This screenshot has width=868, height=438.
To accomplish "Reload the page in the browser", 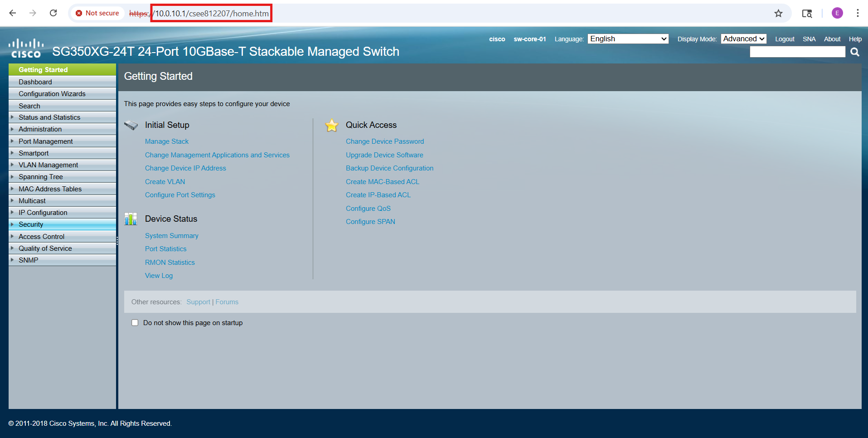I will pos(53,13).
